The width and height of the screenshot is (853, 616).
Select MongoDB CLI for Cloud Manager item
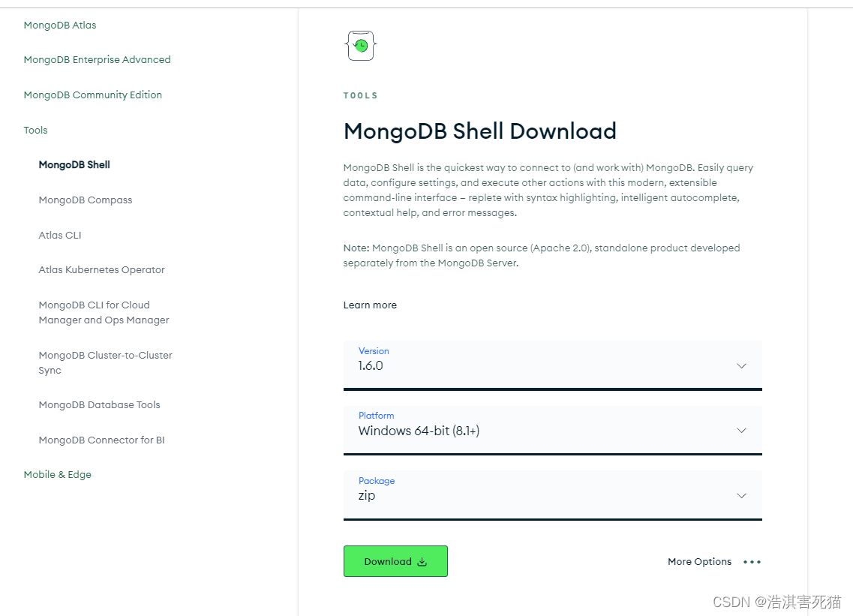tap(104, 312)
